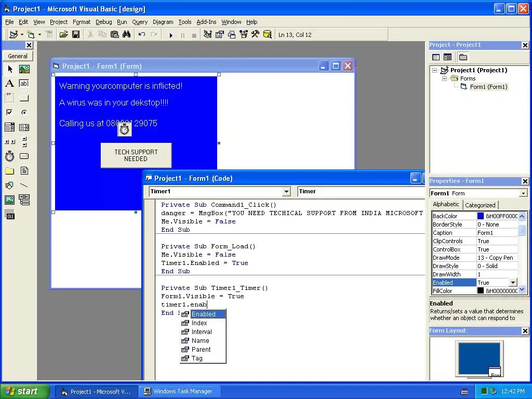Image resolution: width=532 pixels, height=399 pixels.
Task: Collapse Project1 (Project1) tree node
Action: point(435,71)
